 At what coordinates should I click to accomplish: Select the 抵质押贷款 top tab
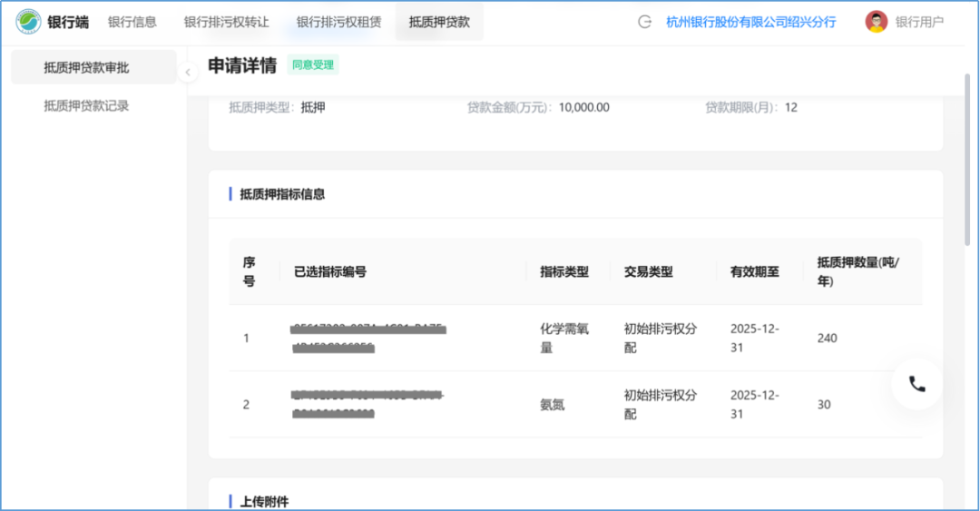pos(439,22)
